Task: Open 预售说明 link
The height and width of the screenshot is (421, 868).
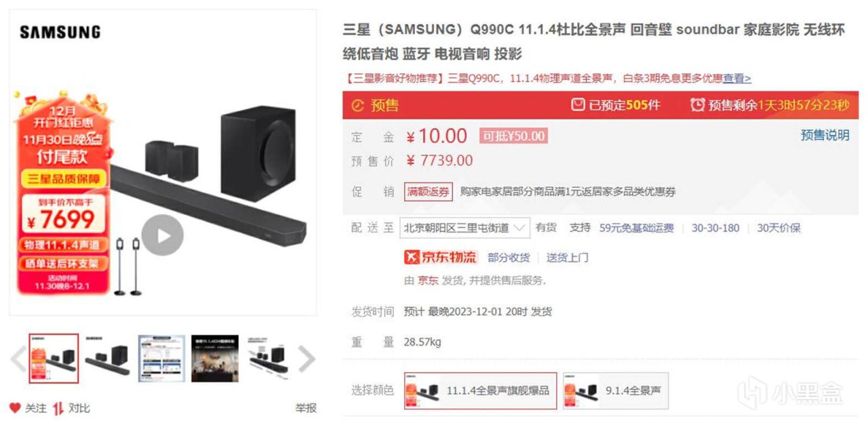Action: [x=825, y=135]
